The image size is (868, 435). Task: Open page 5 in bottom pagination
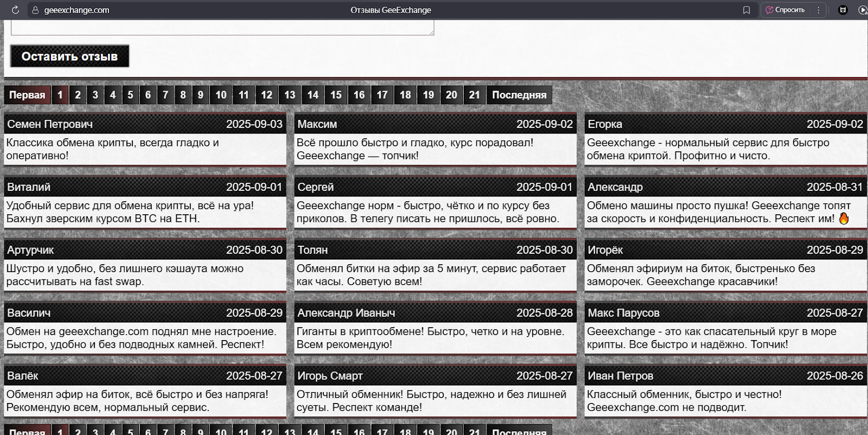click(130, 431)
